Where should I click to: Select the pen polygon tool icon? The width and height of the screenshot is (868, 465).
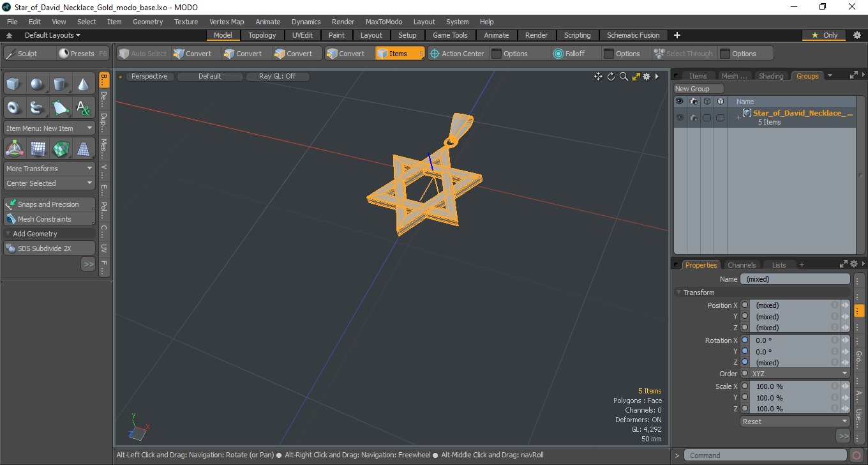click(x=61, y=107)
